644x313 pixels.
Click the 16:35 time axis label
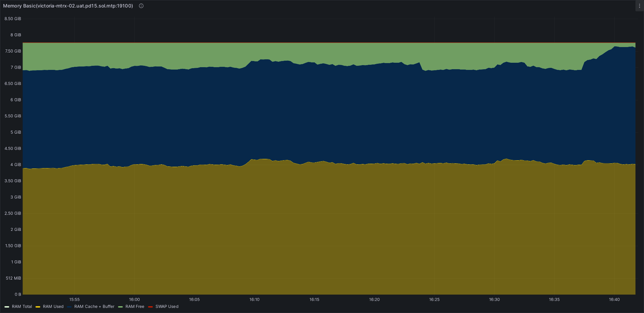[554, 300]
